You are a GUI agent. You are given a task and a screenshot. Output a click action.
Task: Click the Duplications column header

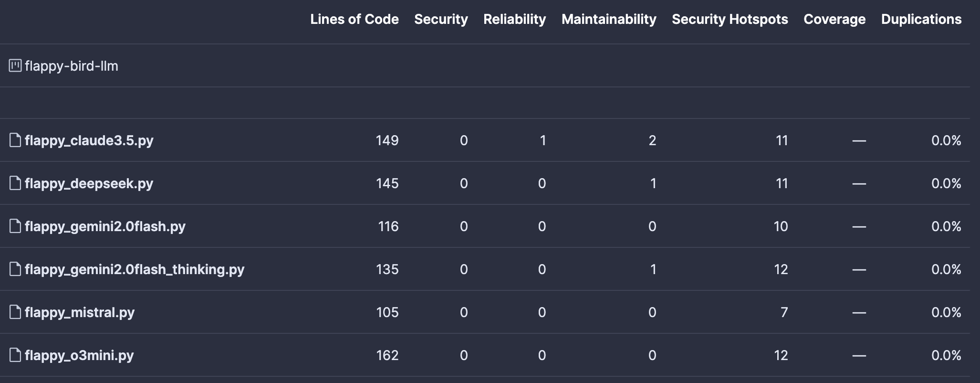[921, 19]
